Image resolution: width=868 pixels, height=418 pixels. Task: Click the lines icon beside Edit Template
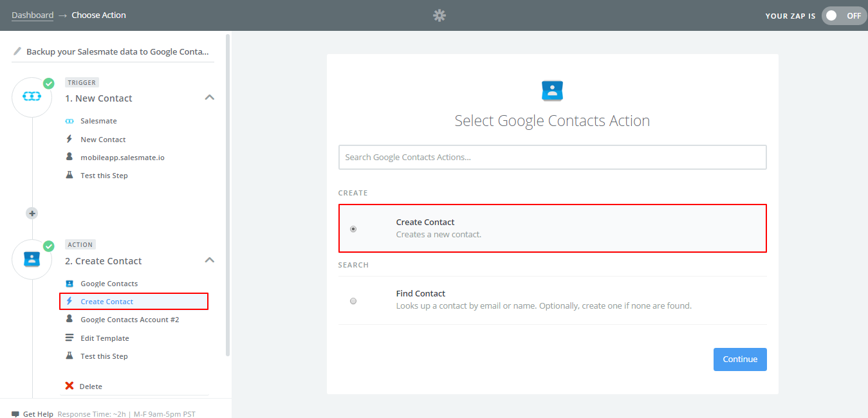(x=69, y=338)
